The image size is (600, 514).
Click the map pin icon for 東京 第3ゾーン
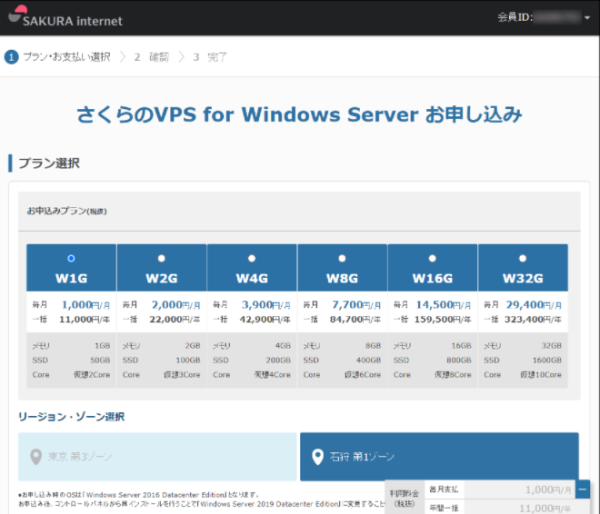tap(36, 457)
